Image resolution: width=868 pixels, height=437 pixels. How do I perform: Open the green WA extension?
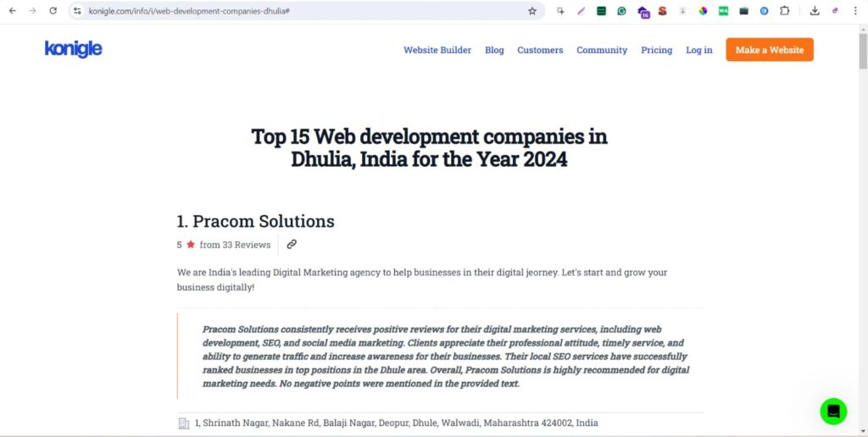[x=724, y=10]
